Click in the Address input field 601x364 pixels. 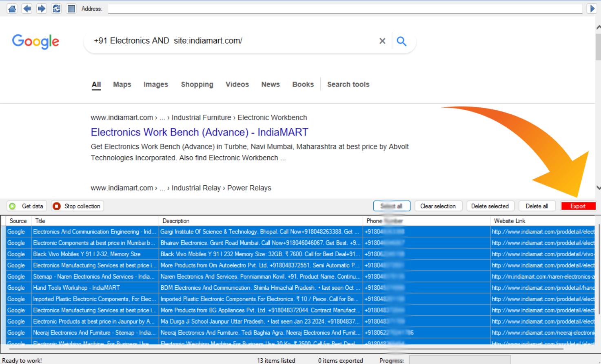point(345,9)
